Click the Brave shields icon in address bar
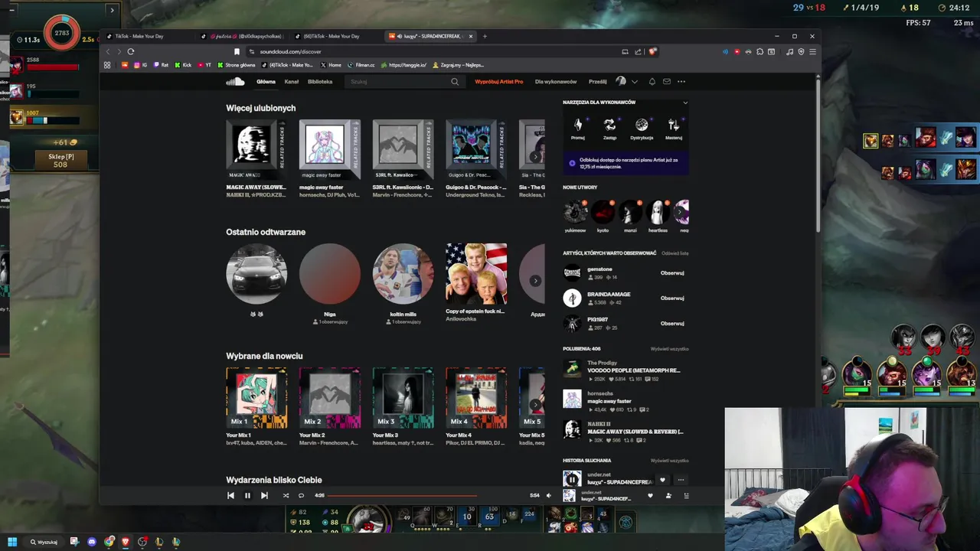980x551 pixels. tap(652, 51)
